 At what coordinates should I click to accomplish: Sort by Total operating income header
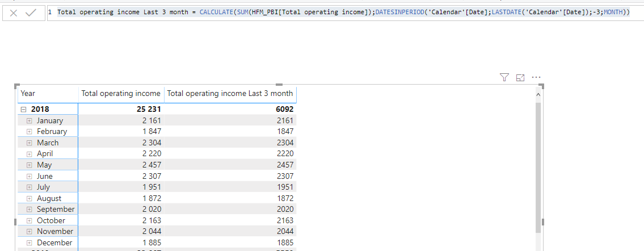click(121, 94)
